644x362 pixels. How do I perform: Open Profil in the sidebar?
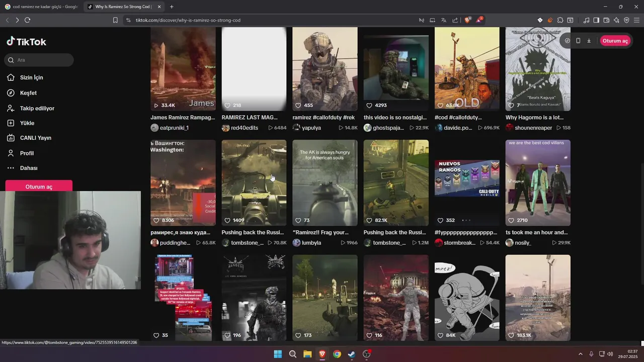[x=27, y=153]
